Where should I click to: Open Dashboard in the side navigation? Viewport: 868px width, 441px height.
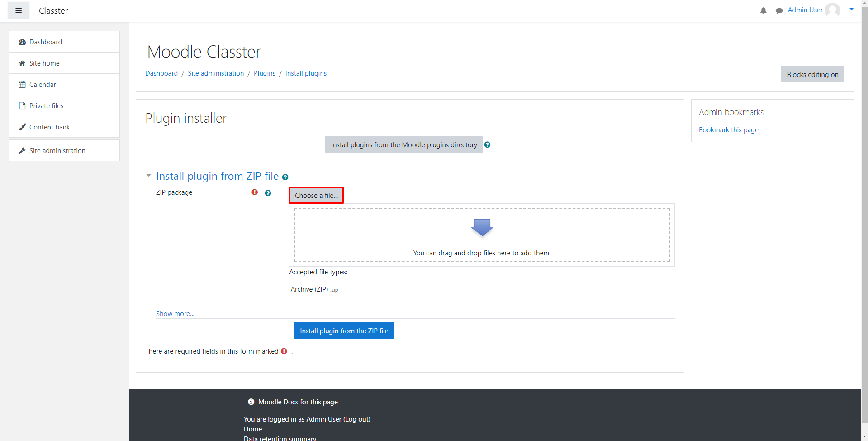[x=64, y=42]
